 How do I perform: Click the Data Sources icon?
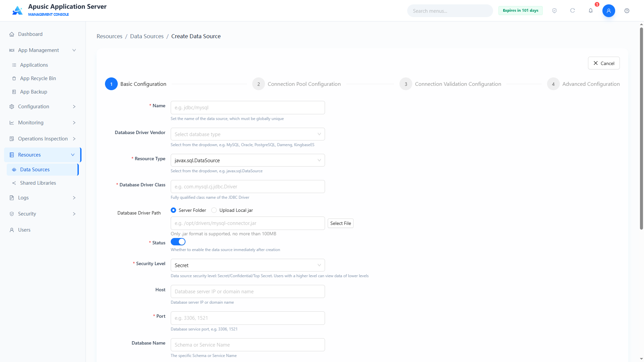click(14, 170)
